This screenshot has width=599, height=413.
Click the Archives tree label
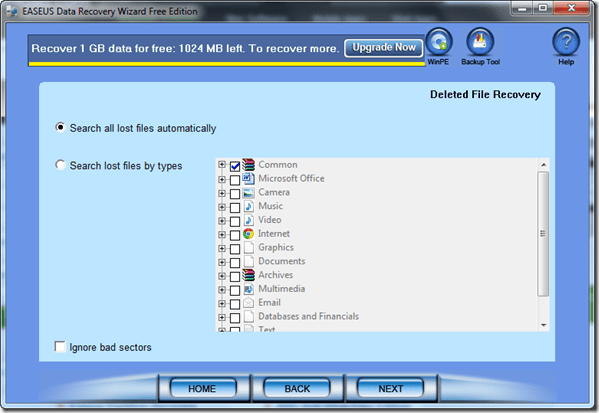point(275,275)
